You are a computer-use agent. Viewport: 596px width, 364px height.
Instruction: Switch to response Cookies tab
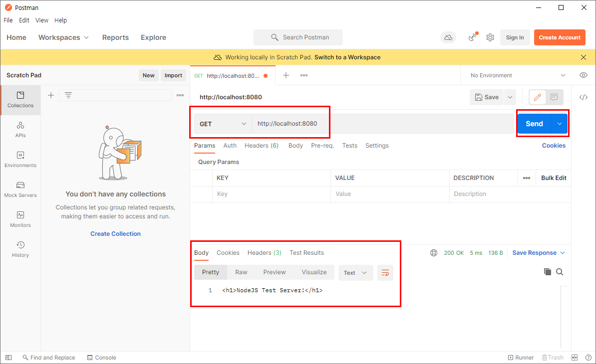click(x=228, y=253)
